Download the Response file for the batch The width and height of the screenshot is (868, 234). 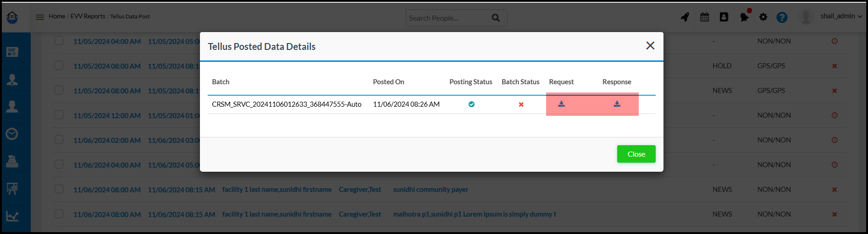617,104
